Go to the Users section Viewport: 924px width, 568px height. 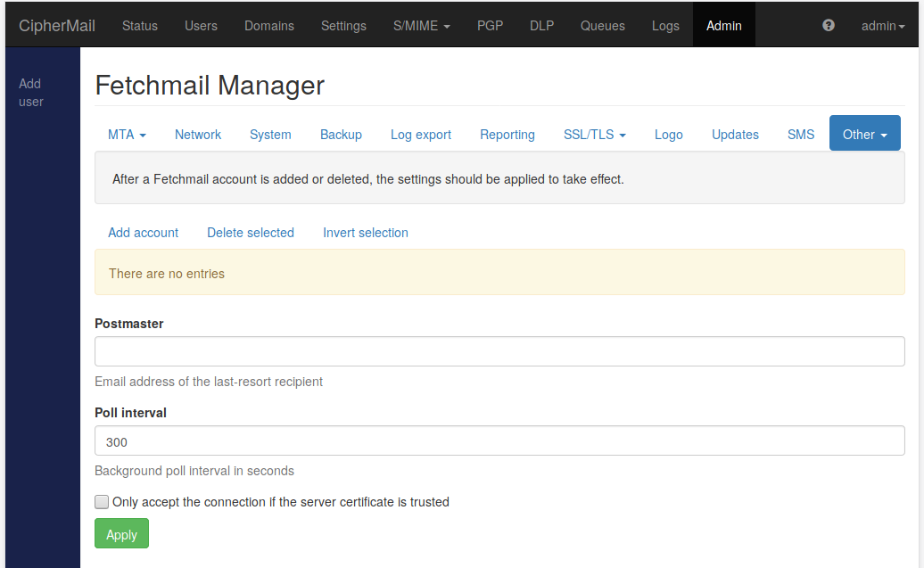[x=201, y=25]
